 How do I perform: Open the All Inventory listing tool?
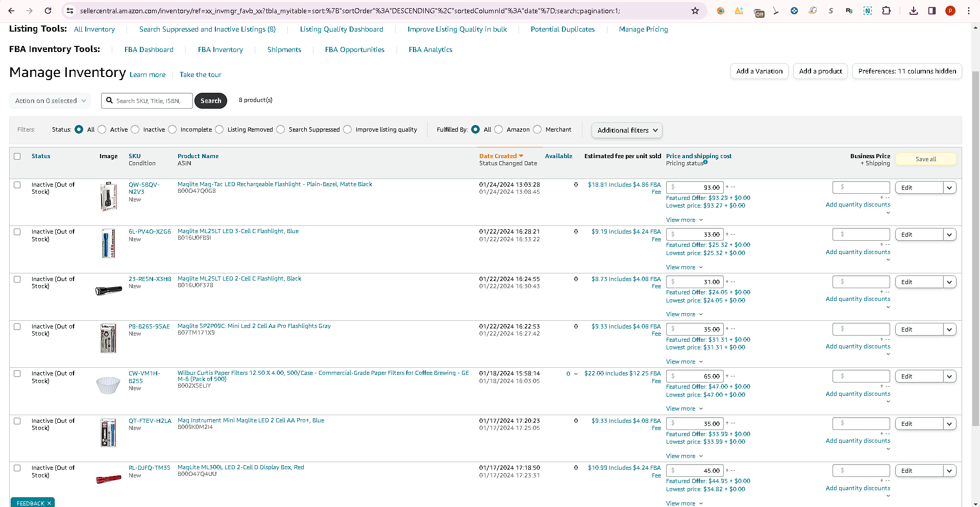coord(94,30)
